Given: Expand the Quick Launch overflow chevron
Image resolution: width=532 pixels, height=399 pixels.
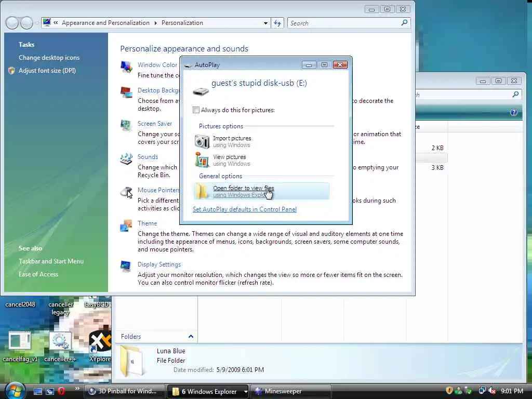Looking at the screenshot, I should click(77, 388).
